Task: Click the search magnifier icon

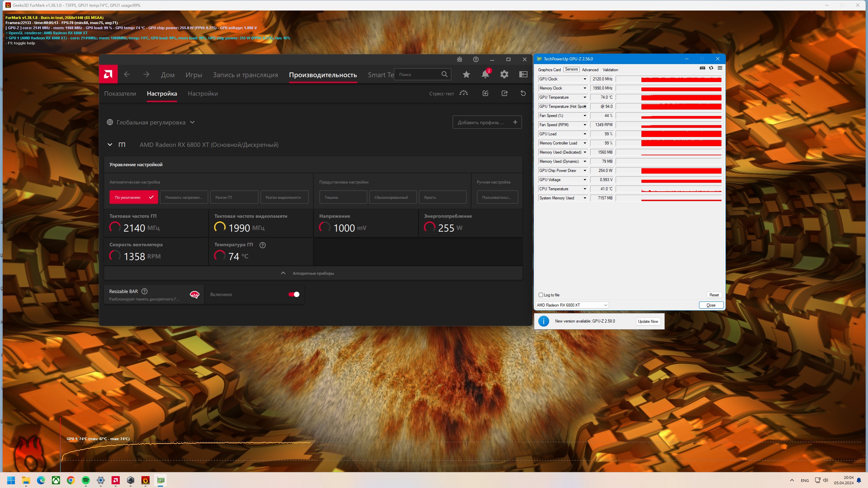Action: point(444,74)
